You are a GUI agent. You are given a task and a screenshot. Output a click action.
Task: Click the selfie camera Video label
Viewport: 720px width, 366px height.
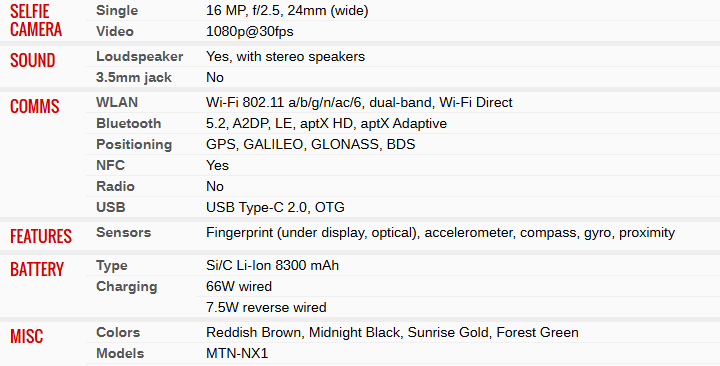click(114, 31)
